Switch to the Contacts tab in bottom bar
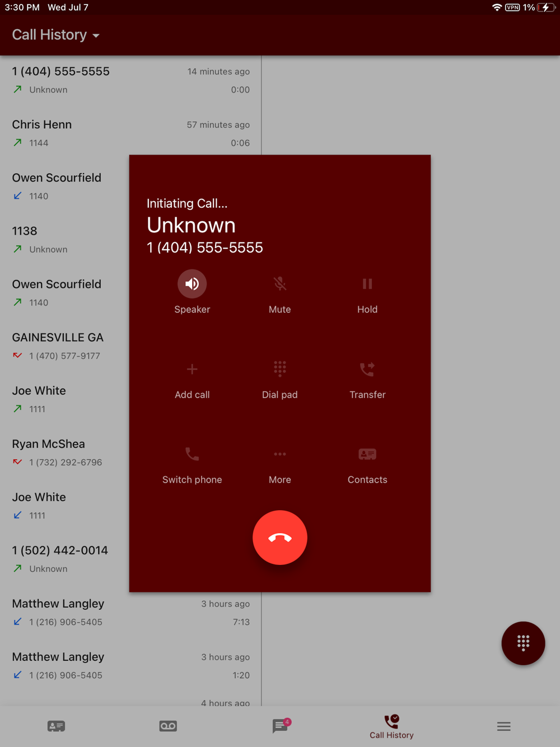Viewport: 560px width, 747px height. coord(56,726)
